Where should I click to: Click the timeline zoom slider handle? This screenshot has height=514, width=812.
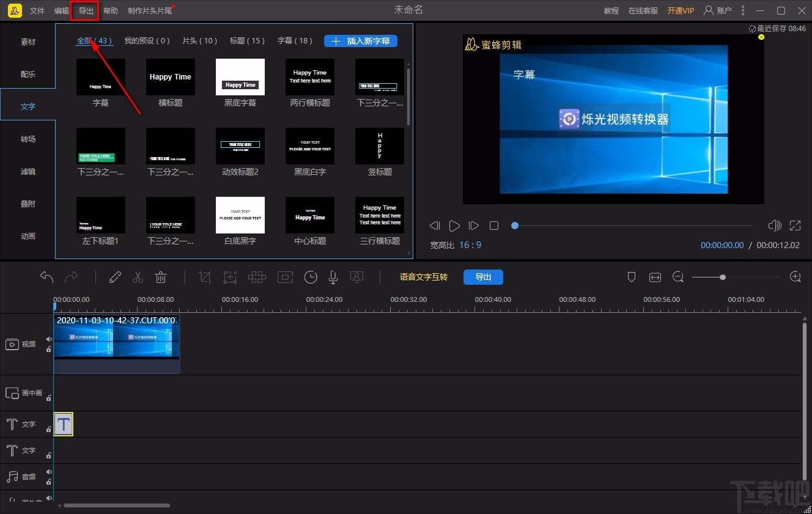723,277
